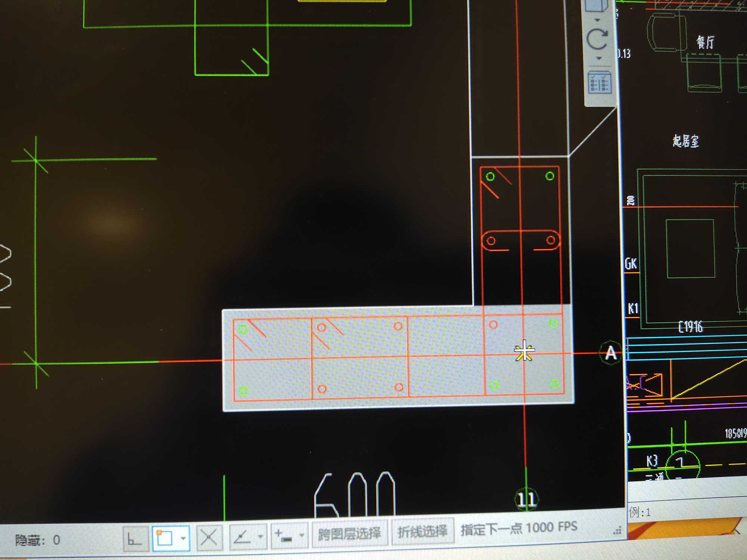
Task: Toggle the X intersection snap icon
Action: 209,538
